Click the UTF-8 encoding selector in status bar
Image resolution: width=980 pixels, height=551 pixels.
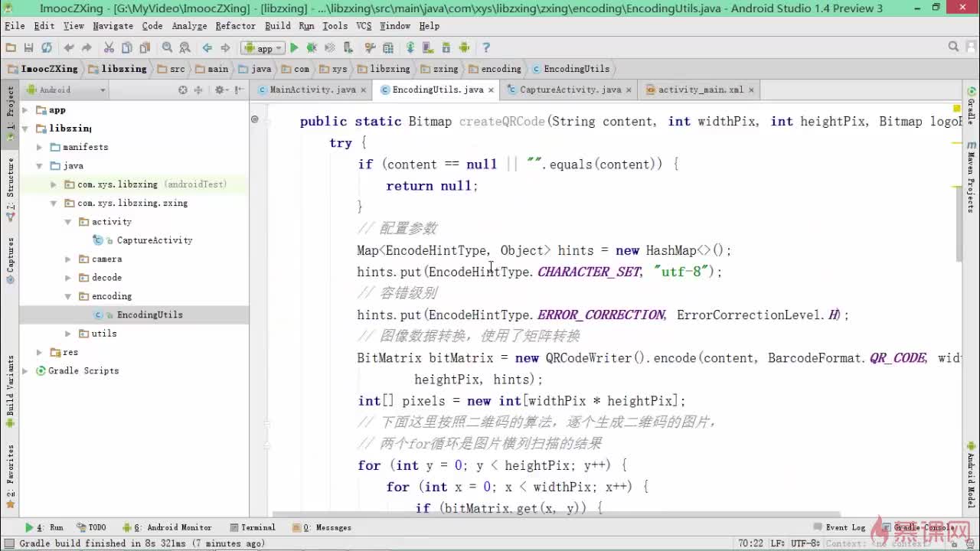(804, 543)
